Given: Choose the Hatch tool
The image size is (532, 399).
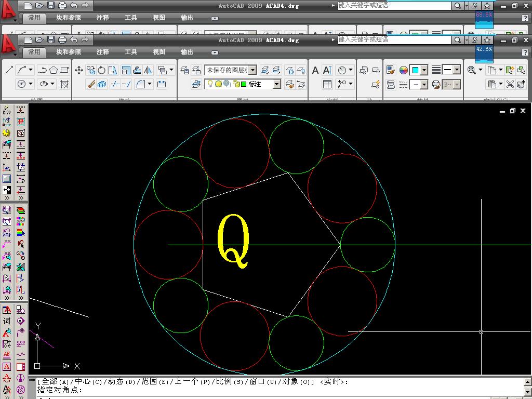Looking at the screenshot, I should (x=64, y=84).
